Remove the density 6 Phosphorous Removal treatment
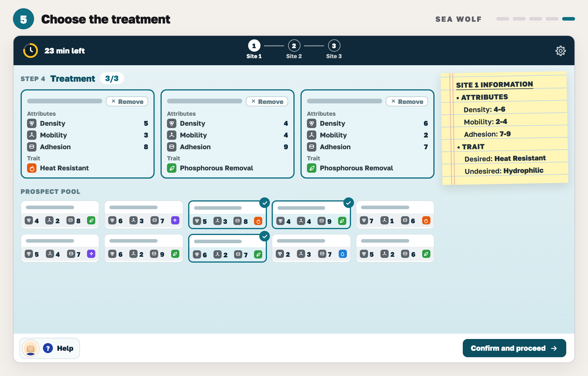The image size is (588, 376). (x=407, y=101)
